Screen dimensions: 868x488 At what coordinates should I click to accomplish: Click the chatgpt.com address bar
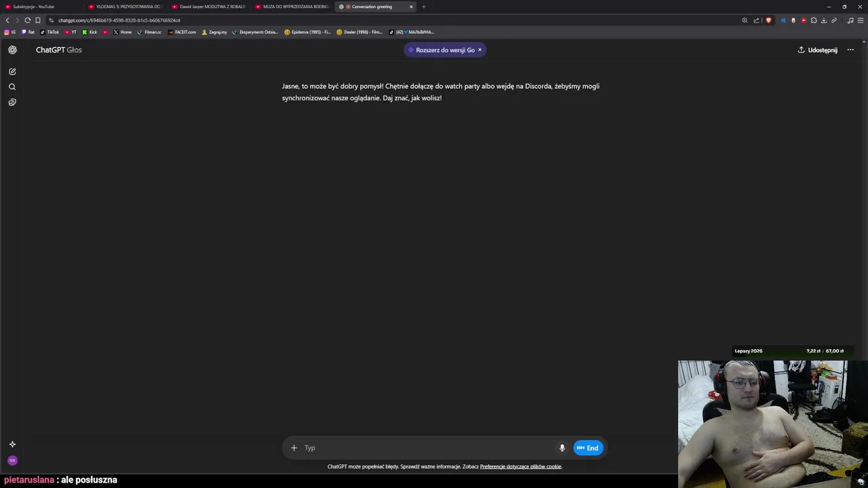(x=393, y=20)
